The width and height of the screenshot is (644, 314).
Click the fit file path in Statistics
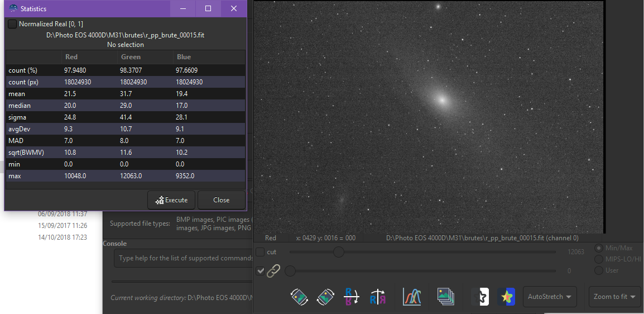[x=125, y=35]
